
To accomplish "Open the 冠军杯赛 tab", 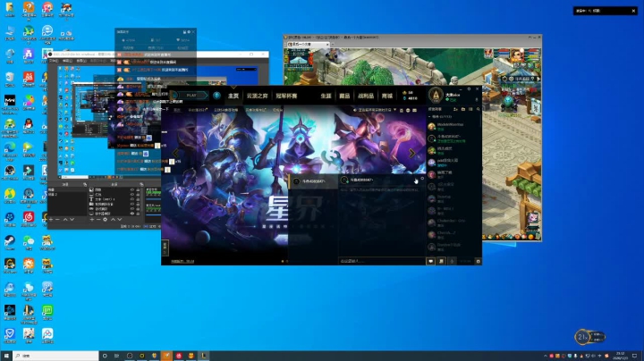I will 286,96.
